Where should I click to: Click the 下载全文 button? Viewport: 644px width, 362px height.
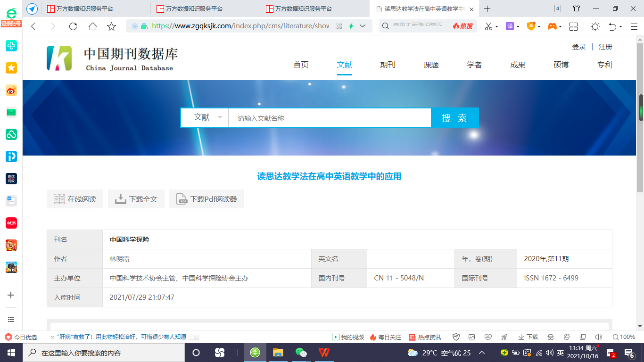(136, 199)
